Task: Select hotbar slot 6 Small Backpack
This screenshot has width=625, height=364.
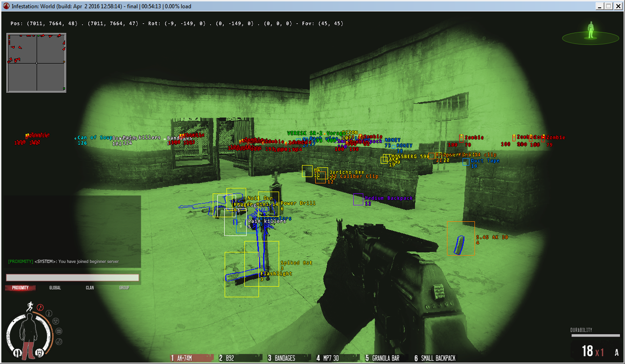Action: 435,358
